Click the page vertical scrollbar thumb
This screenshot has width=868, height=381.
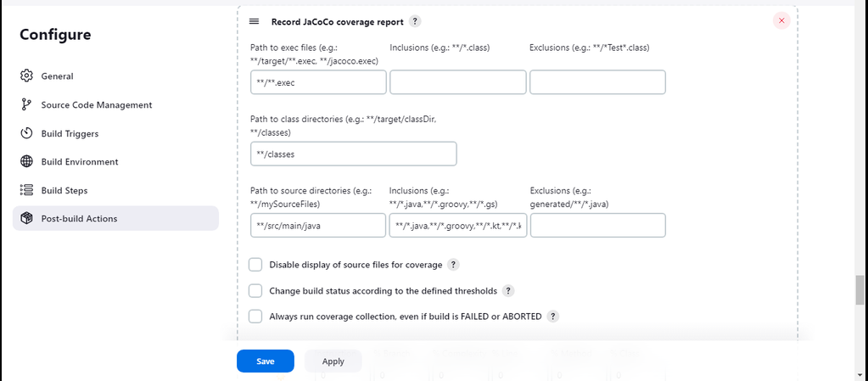[x=861, y=289]
